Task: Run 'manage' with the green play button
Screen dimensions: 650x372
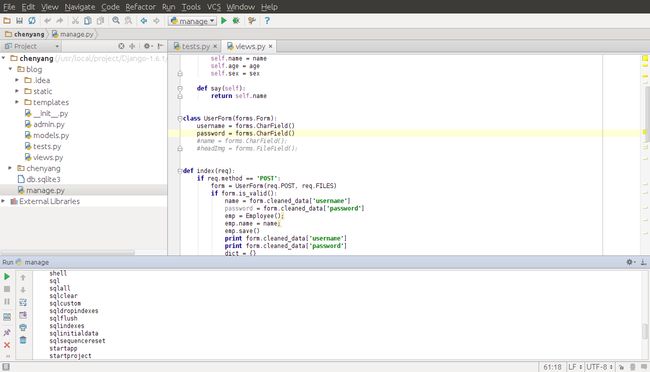Action: [224, 21]
